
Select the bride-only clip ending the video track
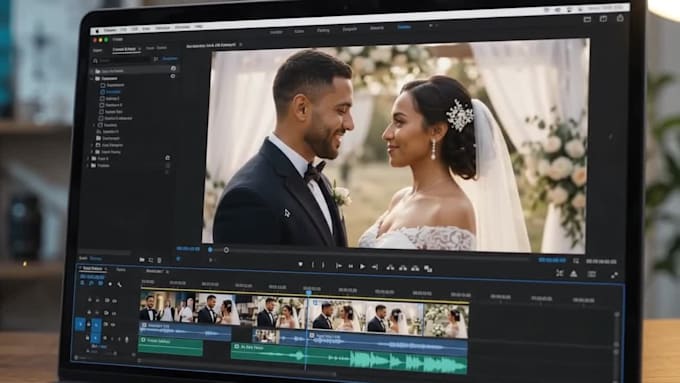click(x=446, y=321)
